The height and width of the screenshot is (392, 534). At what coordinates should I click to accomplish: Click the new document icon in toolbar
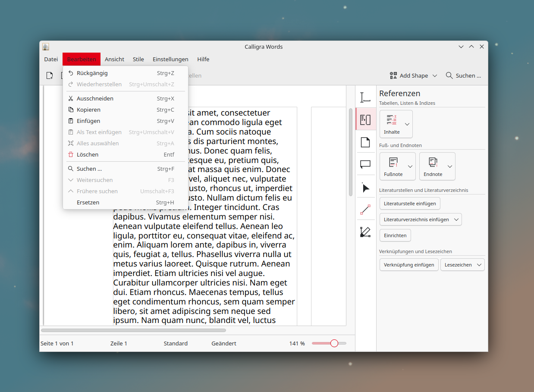tap(50, 75)
